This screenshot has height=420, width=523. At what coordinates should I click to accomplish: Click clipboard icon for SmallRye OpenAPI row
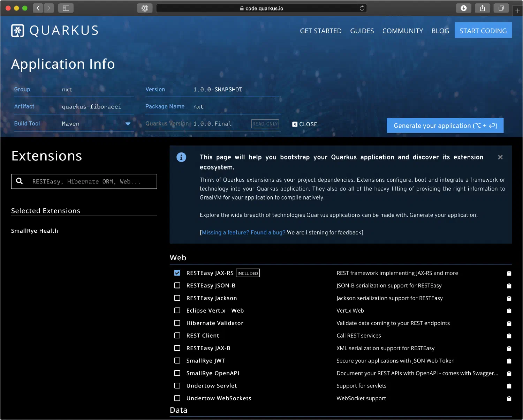509,374
